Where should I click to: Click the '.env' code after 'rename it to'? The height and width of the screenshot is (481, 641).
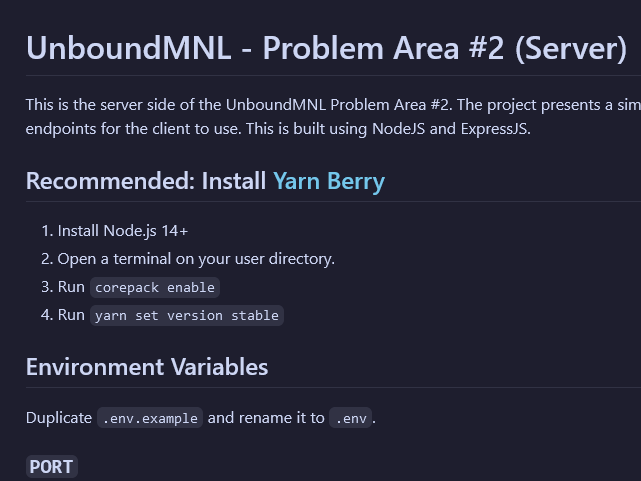pos(350,418)
